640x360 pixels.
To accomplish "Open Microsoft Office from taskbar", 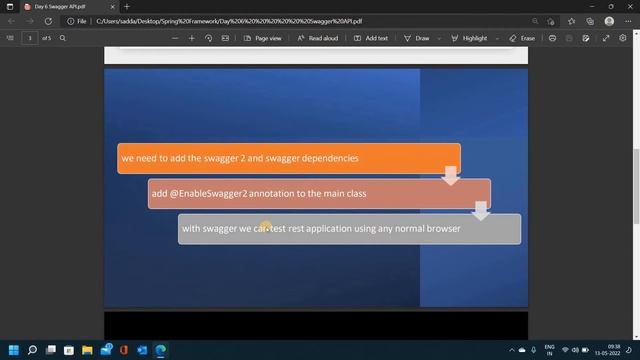I will click(x=124, y=350).
